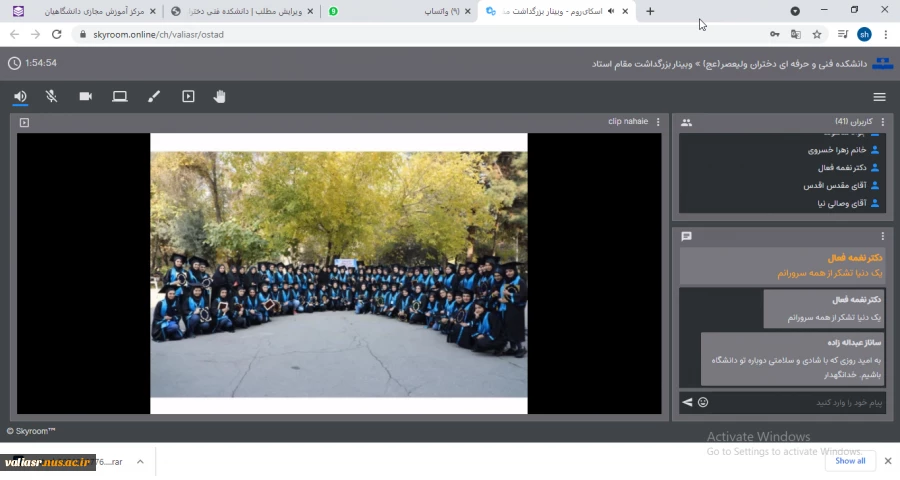Bookmark this page with star icon

[817, 34]
